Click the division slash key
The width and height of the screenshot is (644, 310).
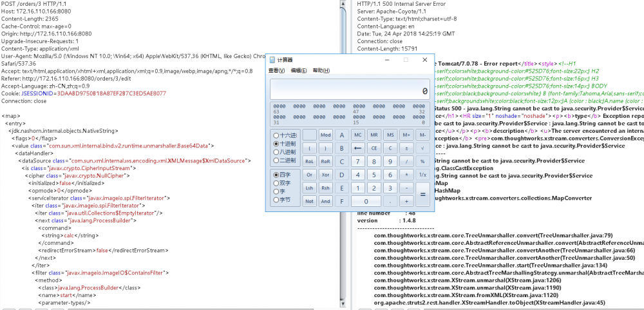[x=406, y=162]
